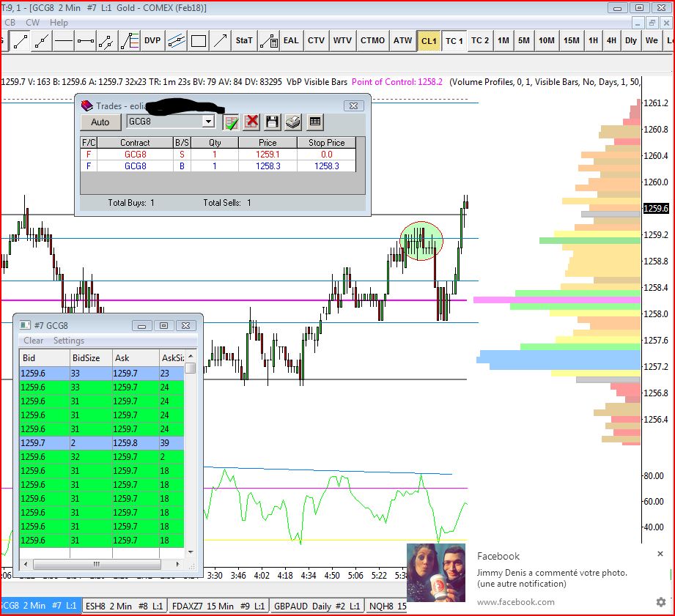Click scroll up arrow in GCG8 quote list

[x=191, y=356]
